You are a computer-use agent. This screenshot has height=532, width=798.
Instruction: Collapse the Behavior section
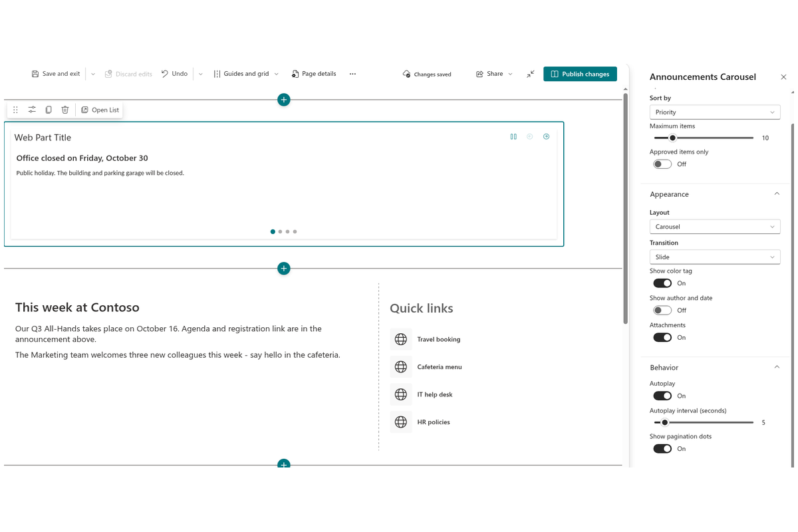pos(777,367)
